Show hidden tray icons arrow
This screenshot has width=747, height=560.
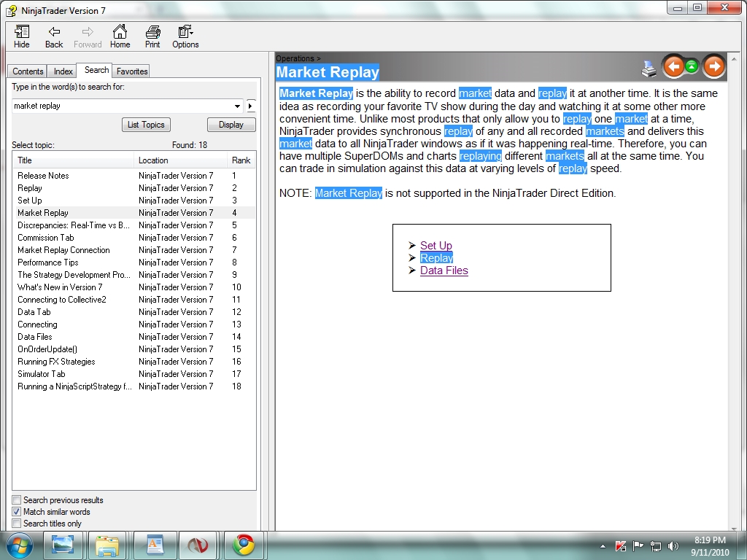pos(603,546)
